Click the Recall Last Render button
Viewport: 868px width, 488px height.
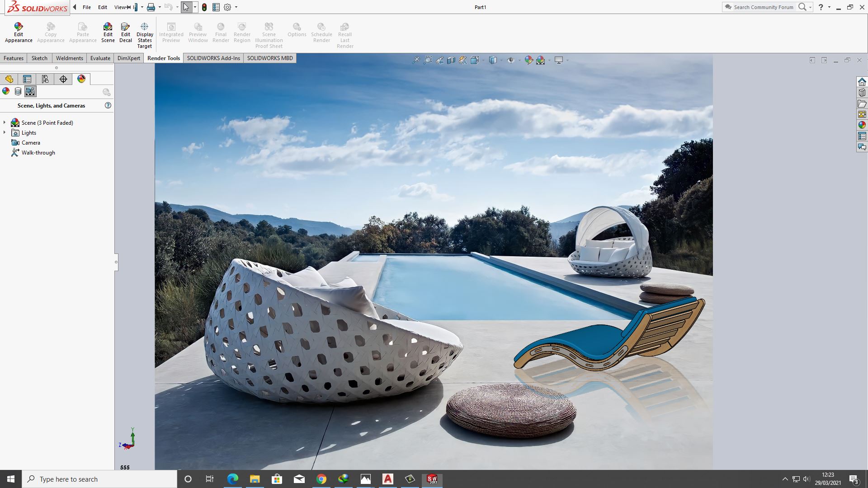click(x=345, y=32)
